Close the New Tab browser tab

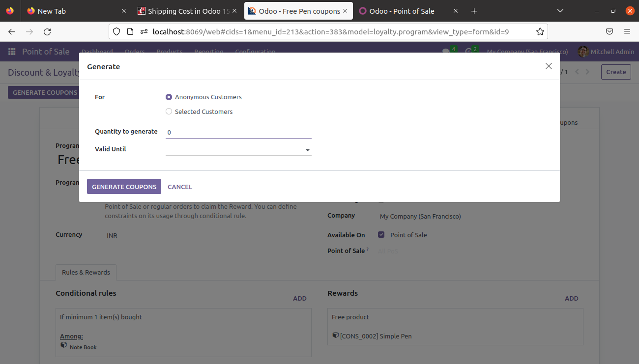(x=123, y=11)
